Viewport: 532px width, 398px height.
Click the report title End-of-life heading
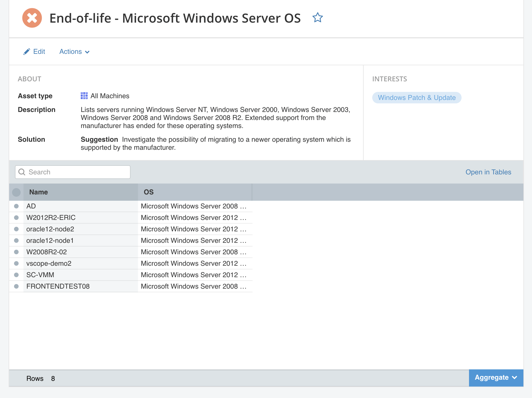(175, 18)
